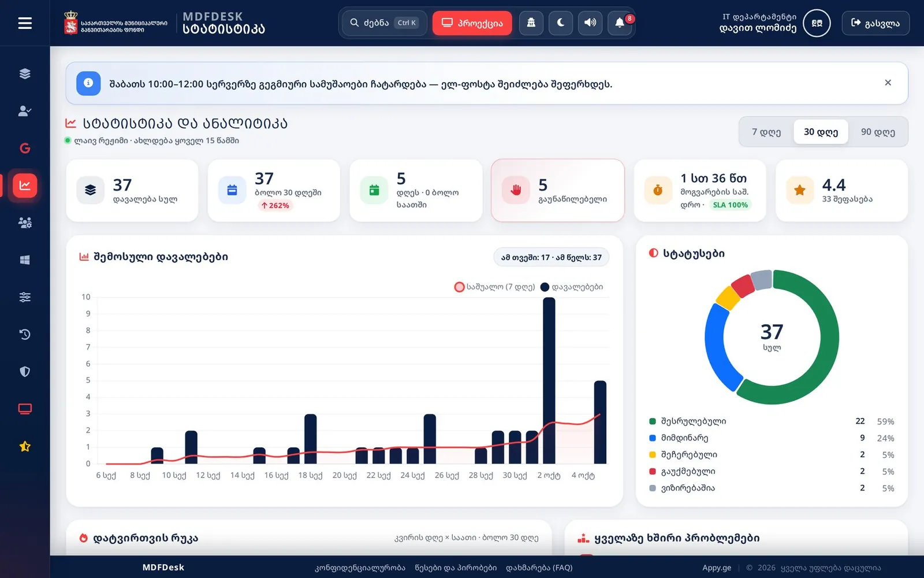This screenshot has height=578, width=924.
Task: Click the tallest chart bar at 2 ოქტ
Action: coord(549,380)
